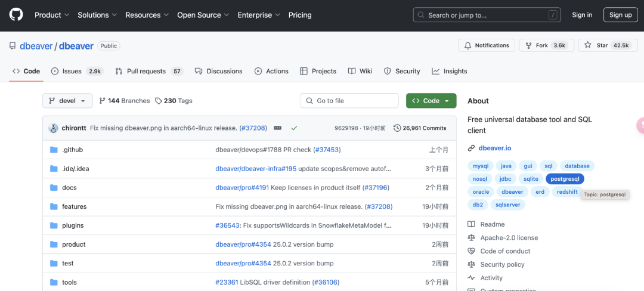
Task: Star the dbeaver repository
Action: (606, 45)
